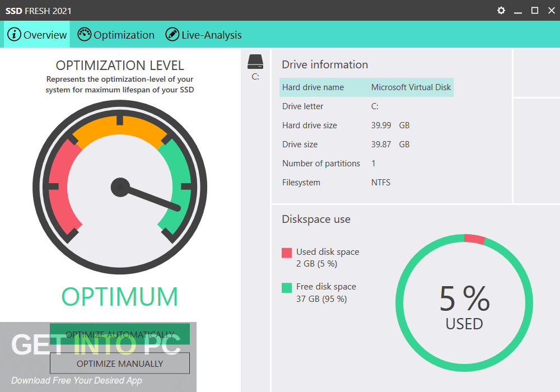Click the 'Used disk space' text

click(x=328, y=251)
